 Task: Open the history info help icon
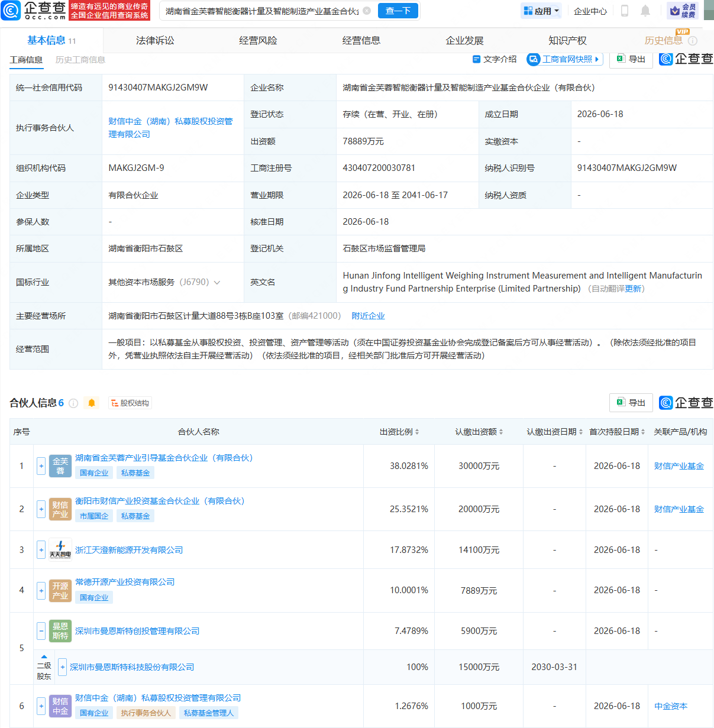[693, 41]
